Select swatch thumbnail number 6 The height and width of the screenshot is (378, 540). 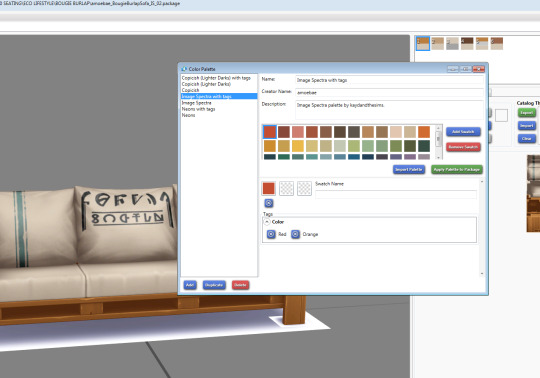[497, 43]
